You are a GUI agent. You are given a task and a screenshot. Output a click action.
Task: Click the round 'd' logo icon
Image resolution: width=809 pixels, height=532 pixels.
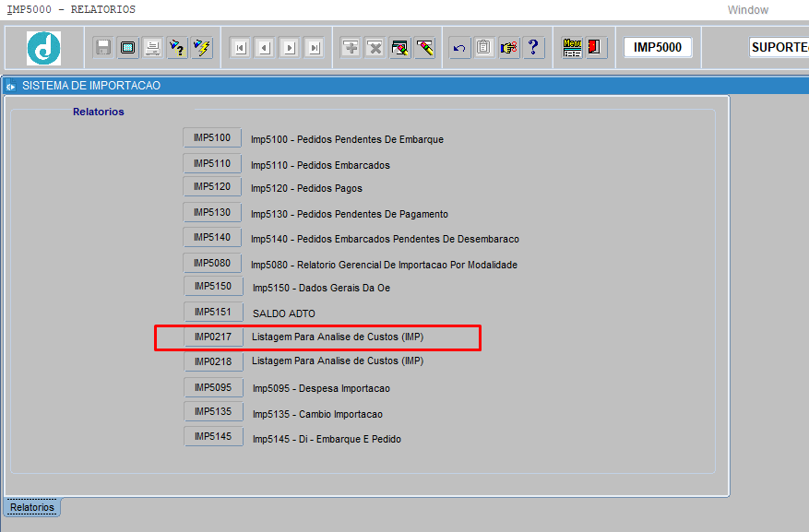coord(43,48)
